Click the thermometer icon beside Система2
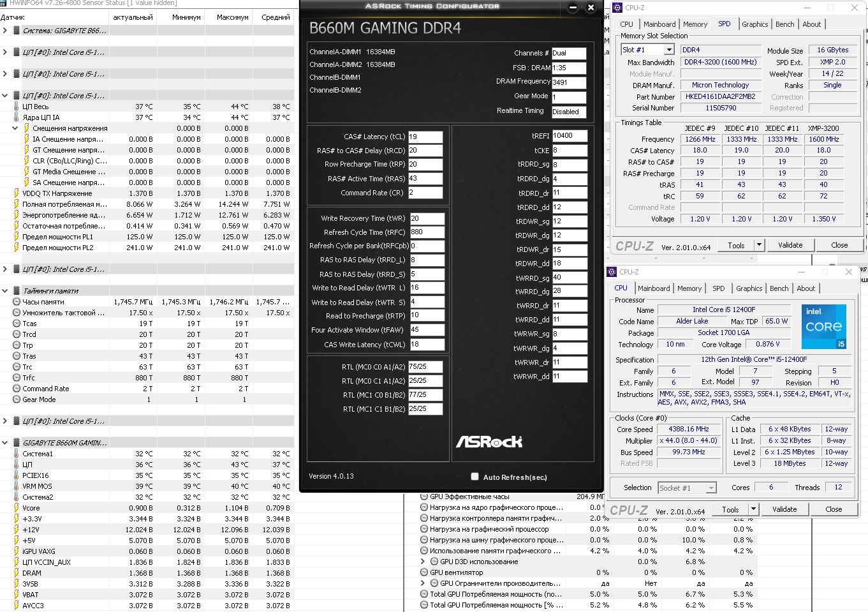This screenshot has height=612, width=868. 17,497
